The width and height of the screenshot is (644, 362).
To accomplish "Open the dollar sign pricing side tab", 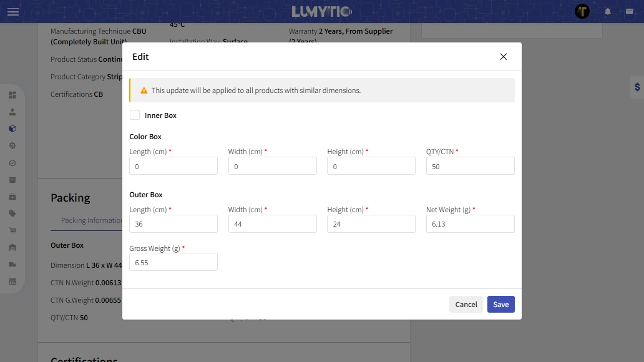I will point(637,87).
